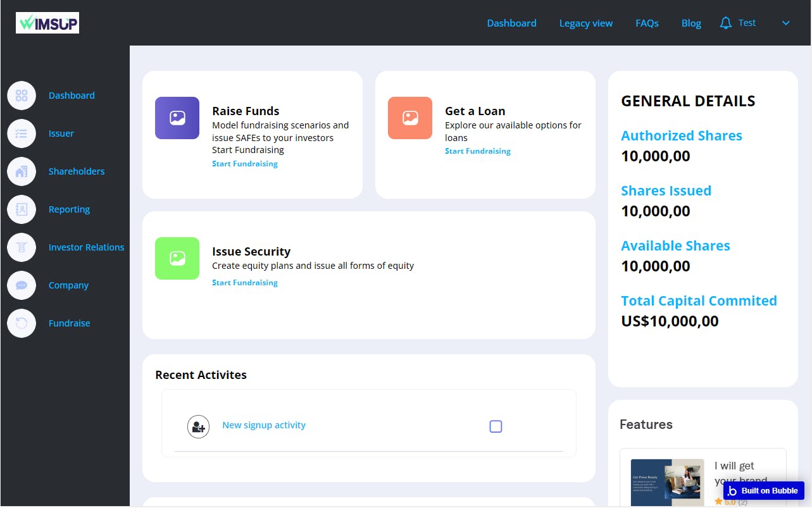The width and height of the screenshot is (812, 508).
Task: Open Dashboard in top navigation
Action: coord(511,23)
